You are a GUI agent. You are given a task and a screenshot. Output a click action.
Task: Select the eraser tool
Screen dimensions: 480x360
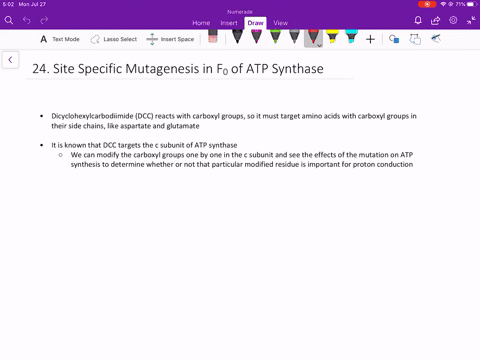tap(213, 36)
